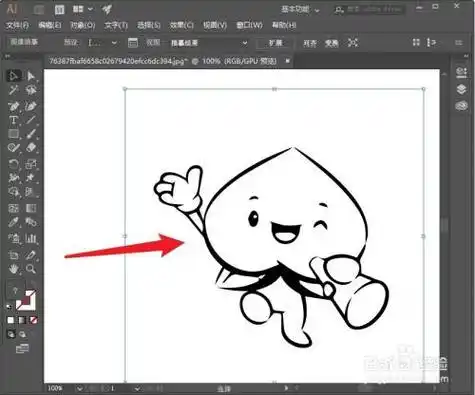Set fill to None (red slash)

(x=33, y=320)
